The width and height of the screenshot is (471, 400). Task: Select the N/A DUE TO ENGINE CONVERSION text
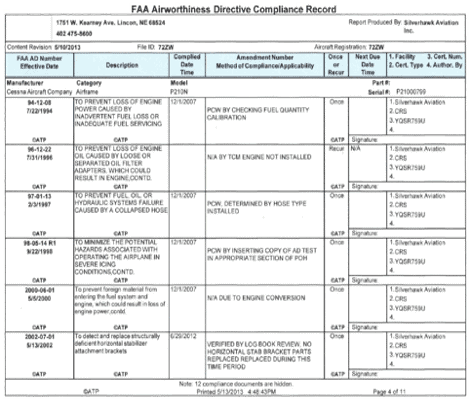(x=256, y=298)
